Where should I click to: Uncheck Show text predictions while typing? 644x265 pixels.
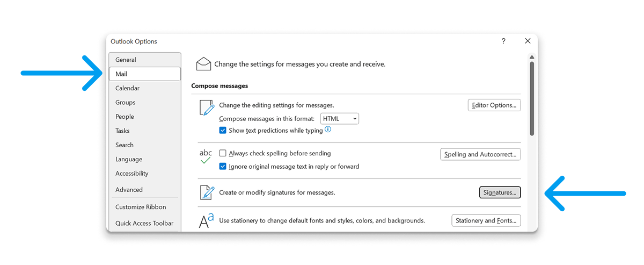coord(223,130)
